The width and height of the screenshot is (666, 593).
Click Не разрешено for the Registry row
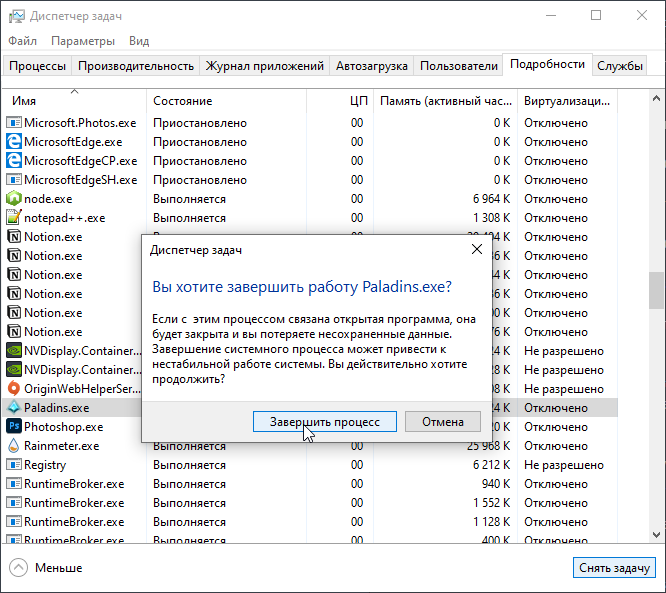[564, 465]
